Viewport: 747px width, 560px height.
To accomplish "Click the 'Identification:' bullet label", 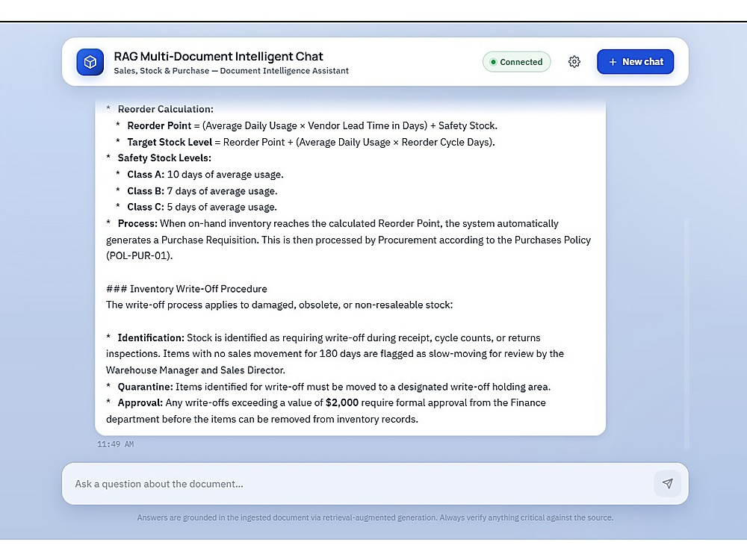I will (x=151, y=337).
